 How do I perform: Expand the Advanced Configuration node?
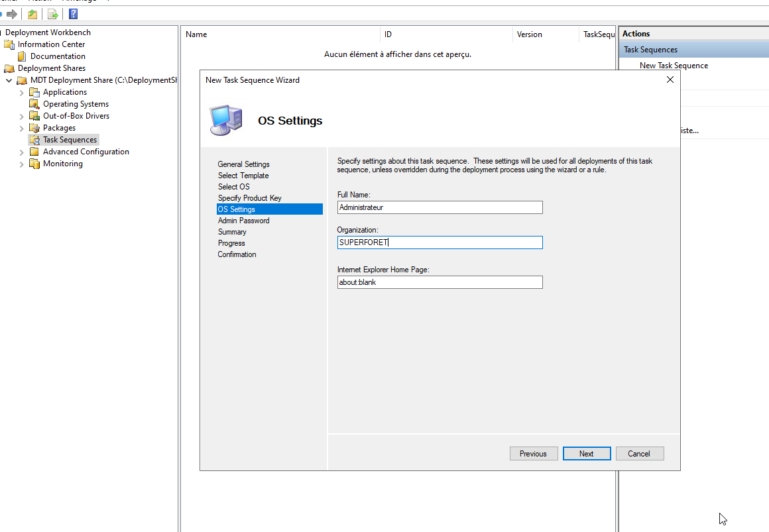tap(22, 152)
